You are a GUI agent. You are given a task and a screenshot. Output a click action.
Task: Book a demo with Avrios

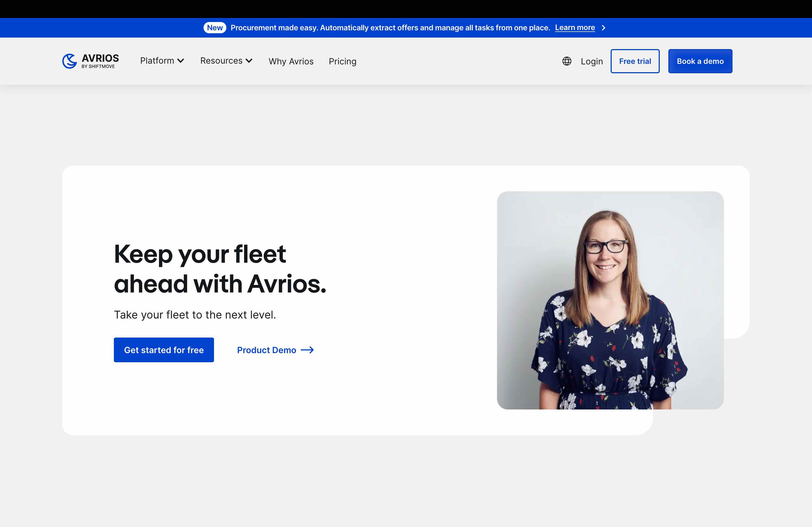click(x=700, y=61)
